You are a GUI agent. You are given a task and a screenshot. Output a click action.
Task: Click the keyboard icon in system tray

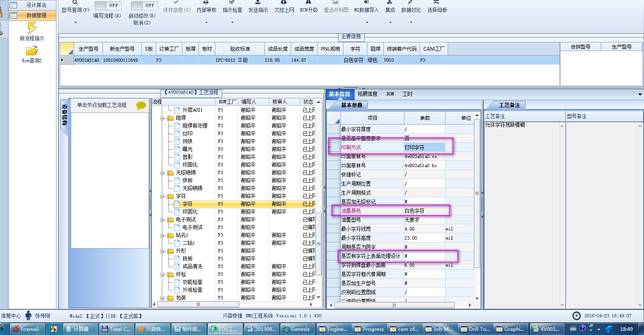click(573, 328)
